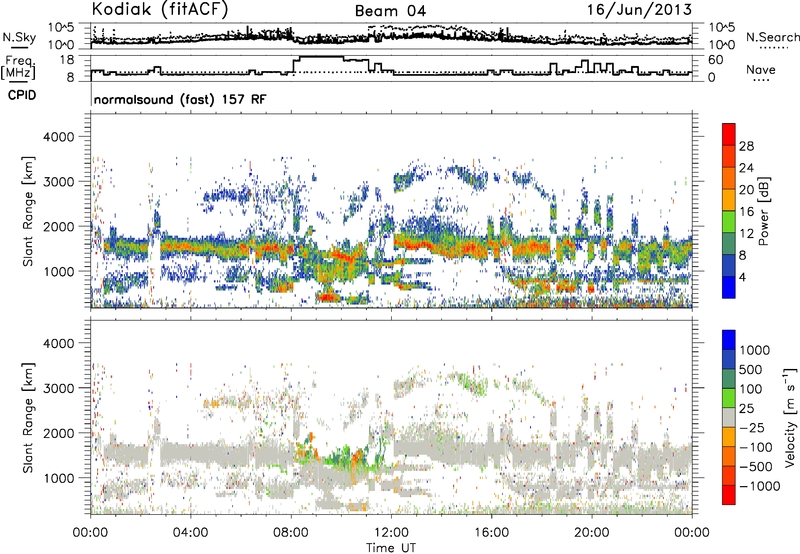800x554 pixels.
Task: Click the '18' frequency axis tick
Action: pyautogui.click(x=67, y=60)
